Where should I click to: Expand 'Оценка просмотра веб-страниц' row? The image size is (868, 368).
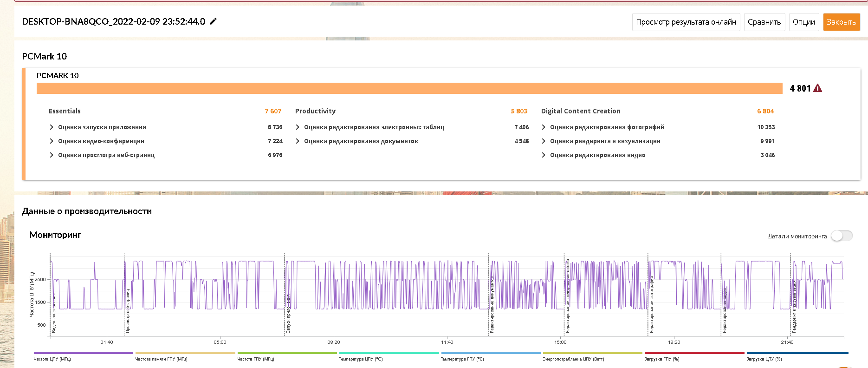[52, 155]
